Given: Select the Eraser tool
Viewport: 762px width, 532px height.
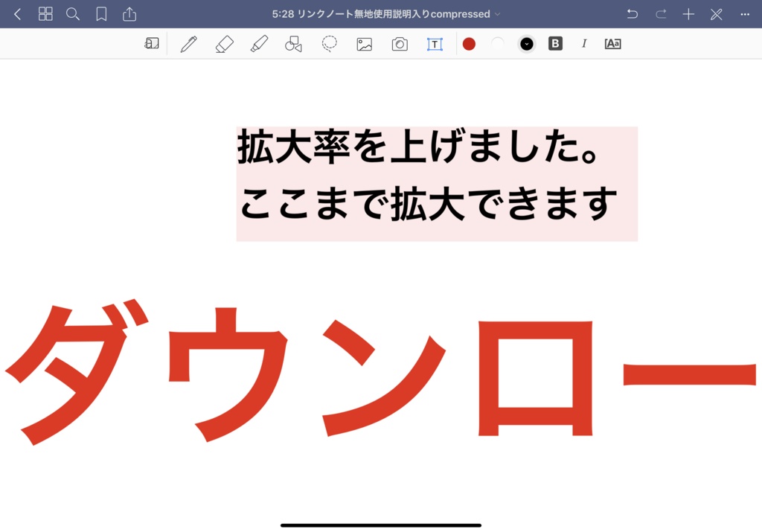Looking at the screenshot, I should coord(225,44).
